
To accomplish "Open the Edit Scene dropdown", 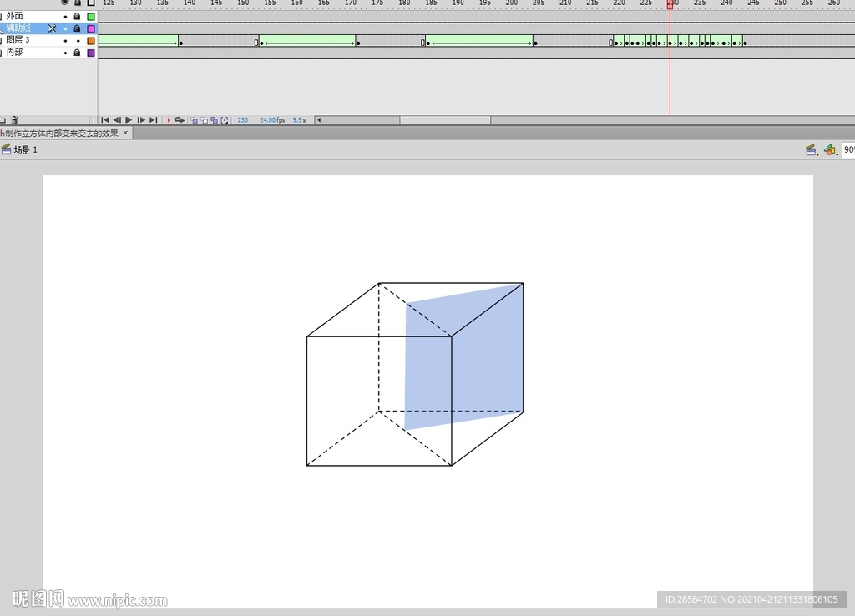I will click(x=810, y=149).
